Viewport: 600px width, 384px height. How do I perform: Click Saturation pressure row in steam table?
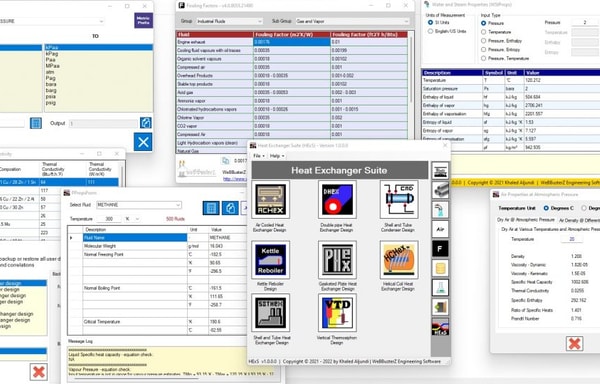(511, 89)
